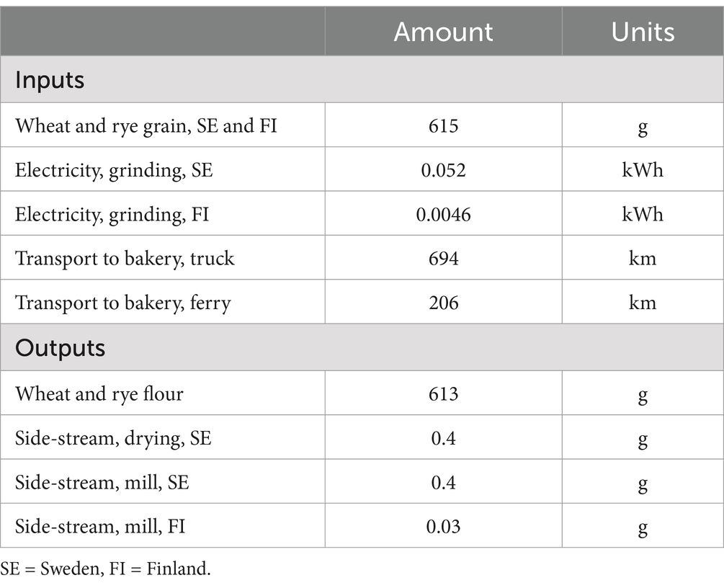Click the Wheat and rye grain row label

(x=146, y=126)
